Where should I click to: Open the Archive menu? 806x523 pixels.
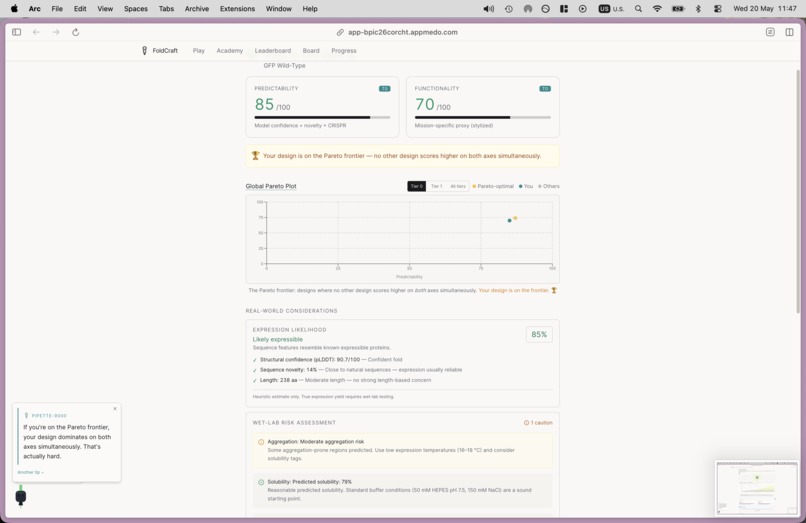pyautogui.click(x=197, y=9)
